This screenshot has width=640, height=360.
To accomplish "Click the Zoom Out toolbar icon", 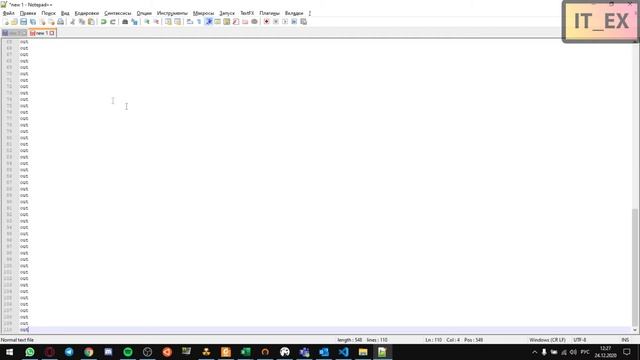I will click(156, 22).
